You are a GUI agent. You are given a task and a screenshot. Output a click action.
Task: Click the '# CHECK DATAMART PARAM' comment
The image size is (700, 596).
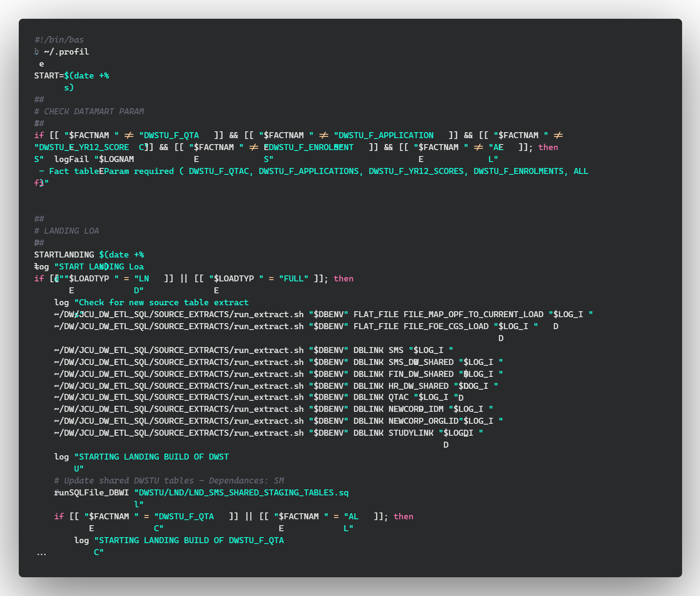[x=89, y=111]
